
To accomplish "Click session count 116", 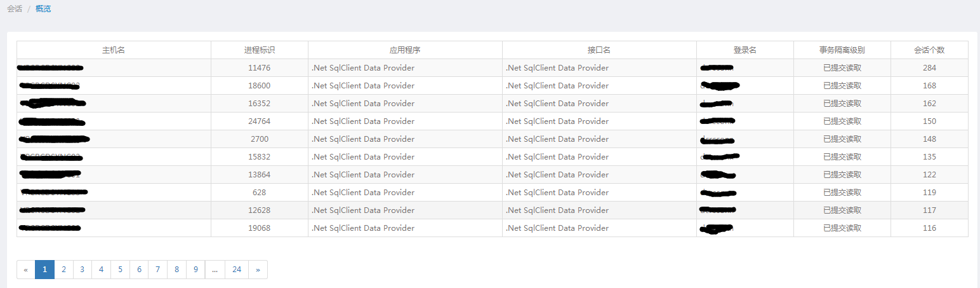I will [x=929, y=228].
